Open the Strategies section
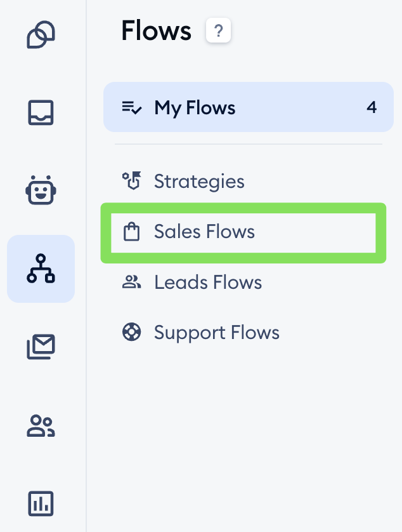Image resolution: width=402 pixels, height=532 pixels. (199, 181)
